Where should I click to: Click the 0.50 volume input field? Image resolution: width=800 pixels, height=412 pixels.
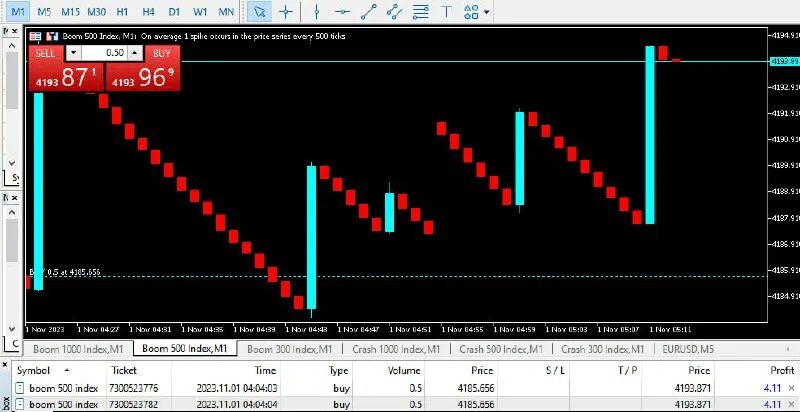coord(105,53)
